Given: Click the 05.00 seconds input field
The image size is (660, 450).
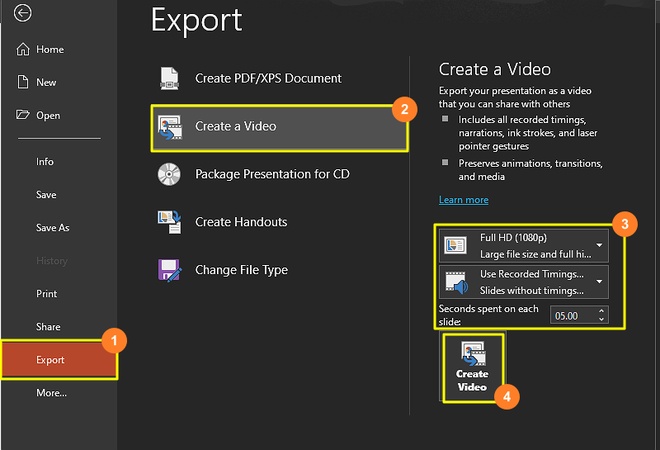Looking at the screenshot, I should click(x=573, y=316).
